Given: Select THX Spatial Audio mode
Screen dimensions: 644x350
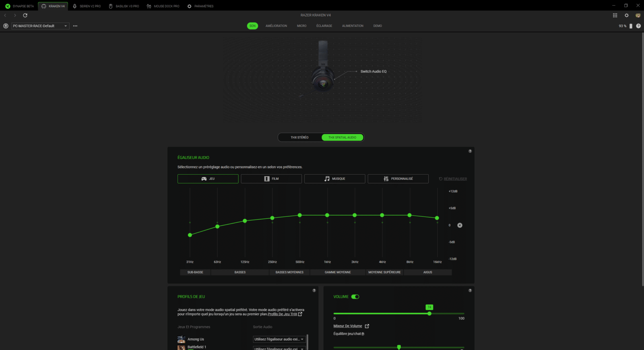Looking at the screenshot, I should pos(342,138).
